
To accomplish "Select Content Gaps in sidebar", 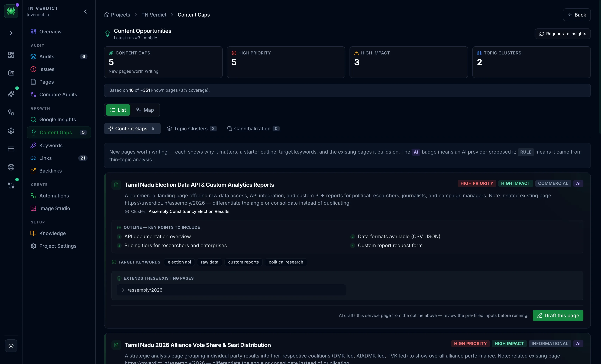I will pyautogui.click(x=59, y=132).
